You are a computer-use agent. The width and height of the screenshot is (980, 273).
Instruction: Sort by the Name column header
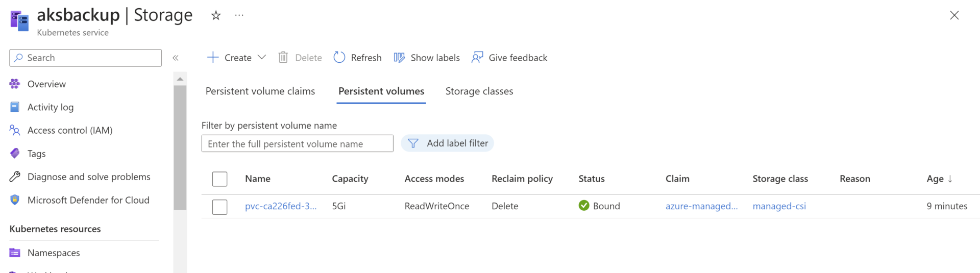point(258,179)
